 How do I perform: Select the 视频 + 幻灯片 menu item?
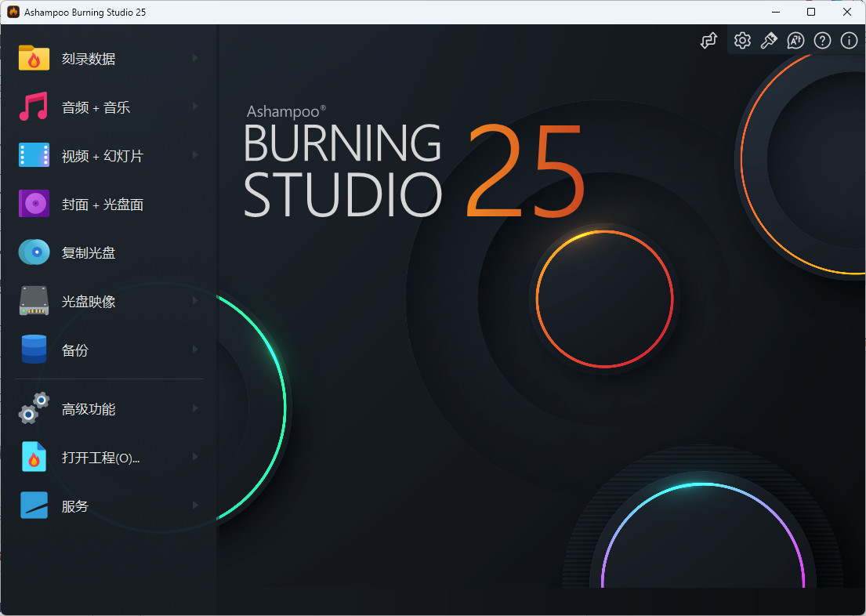point(110,155)
